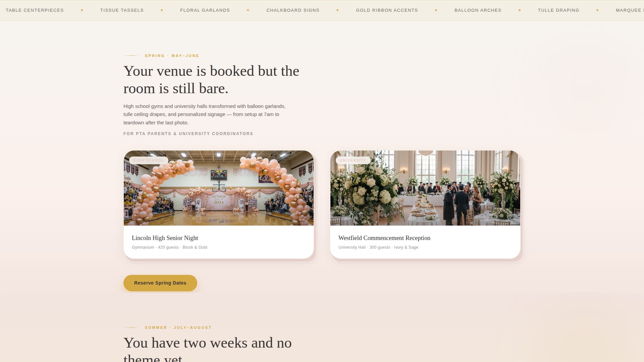The image size is (644, 362).
Task: Click the Westfield Commencement Reception title
Action: [384, 238]
